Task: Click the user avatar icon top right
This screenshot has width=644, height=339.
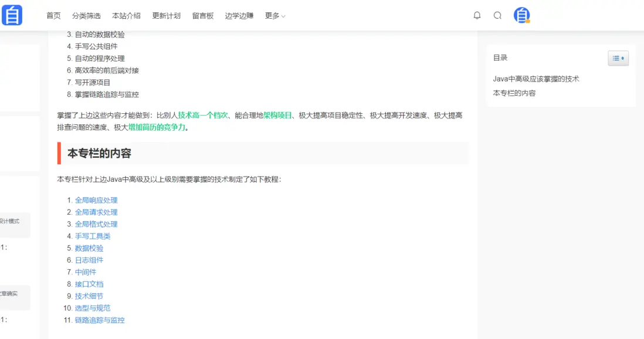Action: [x=521, y=15]
